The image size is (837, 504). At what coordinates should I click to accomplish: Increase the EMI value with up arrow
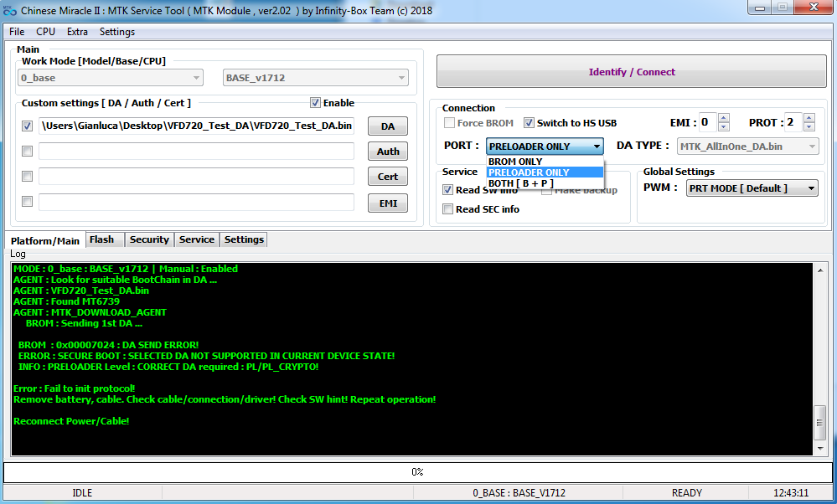(724, 118)
